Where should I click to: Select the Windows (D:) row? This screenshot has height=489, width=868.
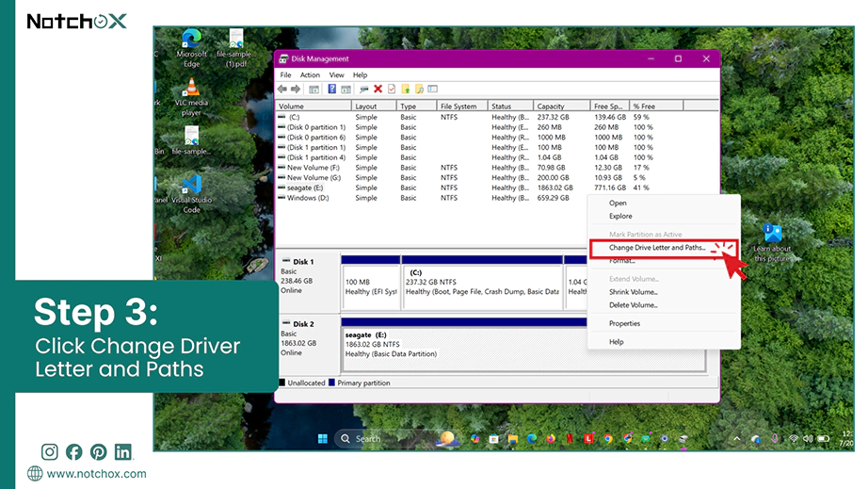point(432,198)
